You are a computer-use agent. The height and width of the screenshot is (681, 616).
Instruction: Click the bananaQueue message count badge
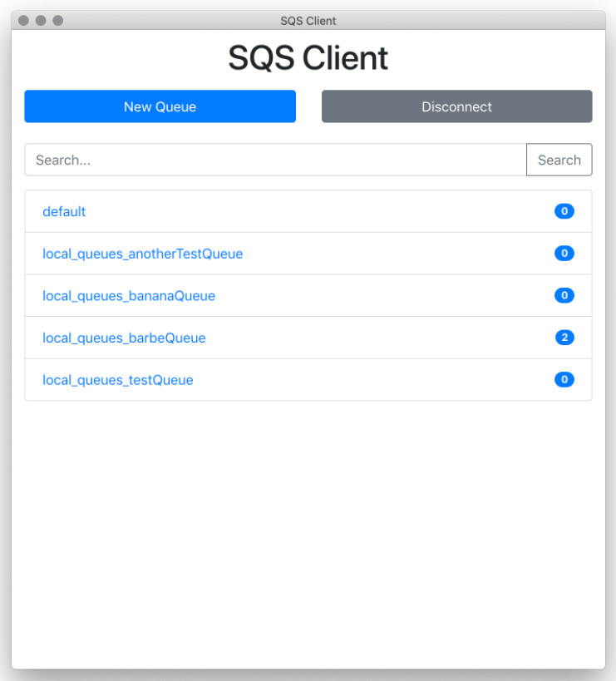click(x=564, y=295)
